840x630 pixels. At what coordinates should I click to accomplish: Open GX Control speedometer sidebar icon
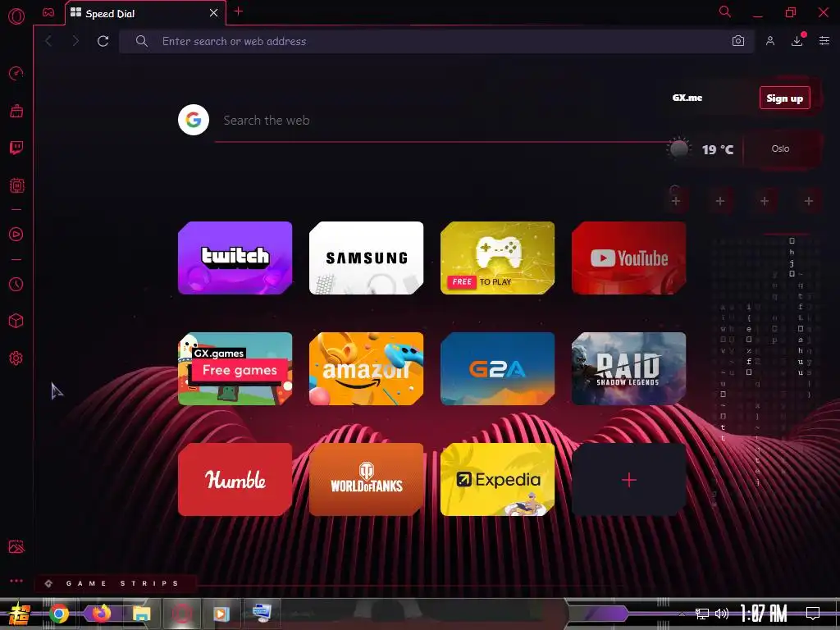[x=16, y=73]
